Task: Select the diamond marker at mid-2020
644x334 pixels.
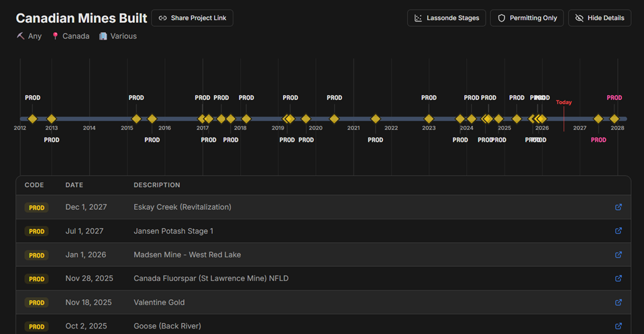Action: [334, 119]
